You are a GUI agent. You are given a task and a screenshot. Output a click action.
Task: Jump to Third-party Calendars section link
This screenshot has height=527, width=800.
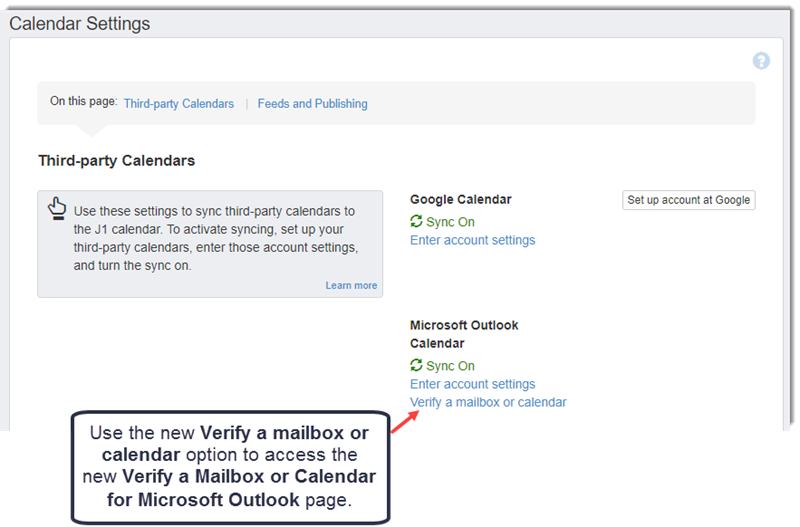coord(179,103)
